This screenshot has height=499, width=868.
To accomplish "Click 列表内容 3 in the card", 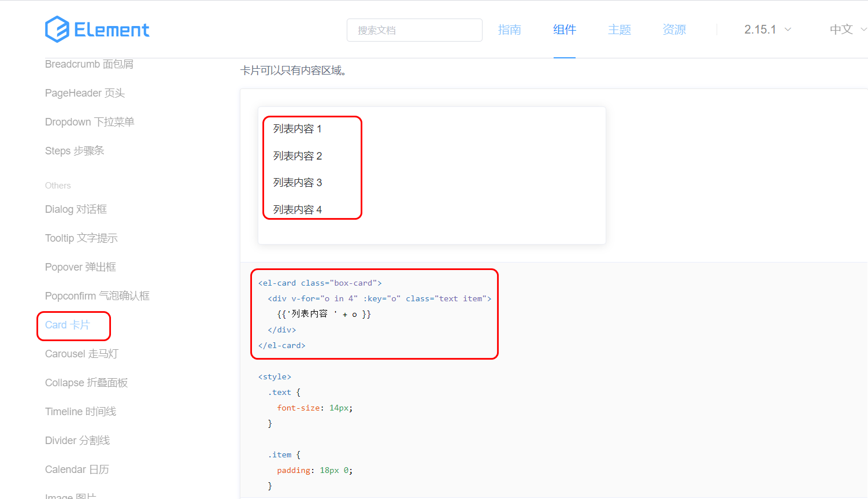I will 298,183.
